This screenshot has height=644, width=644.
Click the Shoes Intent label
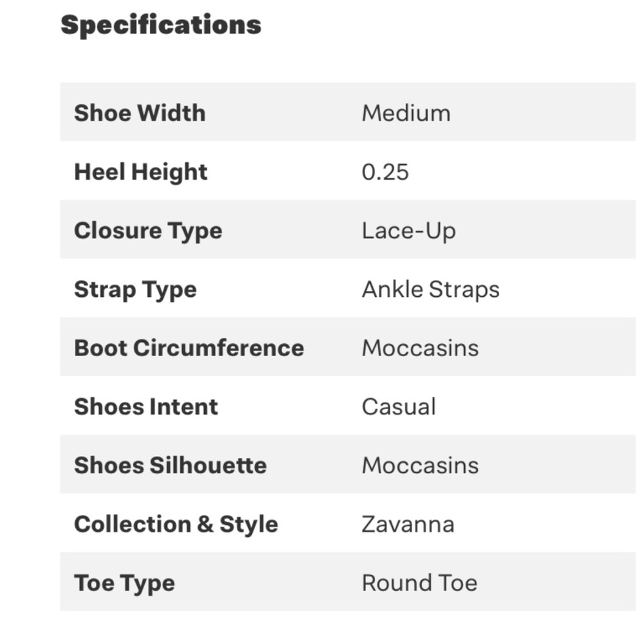pyautogui.click(x=146, y=406)
